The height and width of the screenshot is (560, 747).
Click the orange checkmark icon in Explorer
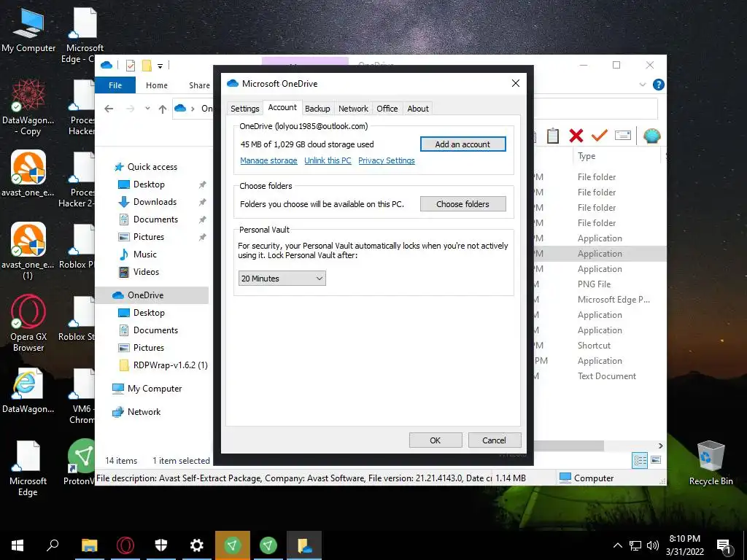pyautogui.click(x=600, y=136)
